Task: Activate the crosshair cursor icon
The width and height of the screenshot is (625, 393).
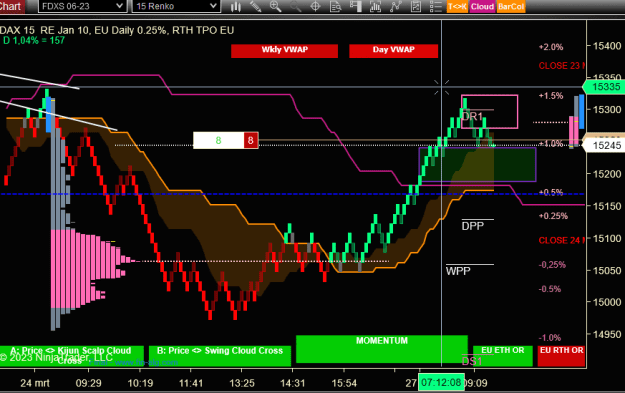Action: pyautogui.click(x=315, y=6)
